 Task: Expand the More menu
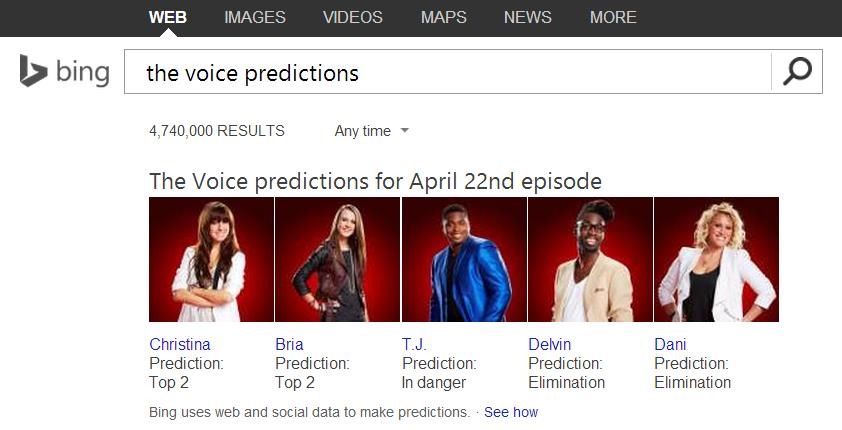(x=613, y=17)
